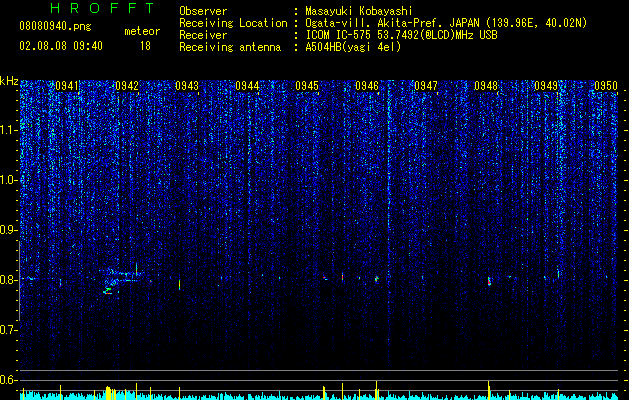This screenshot has width=629, height=400.
Task: Click the 0.9 frequency axis label
Action: point(9,230)
